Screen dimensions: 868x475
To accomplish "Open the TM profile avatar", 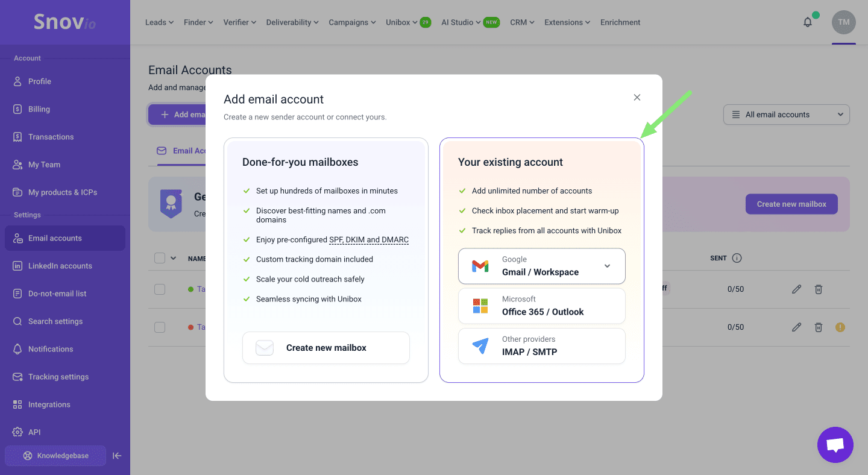I will point(843,22).
